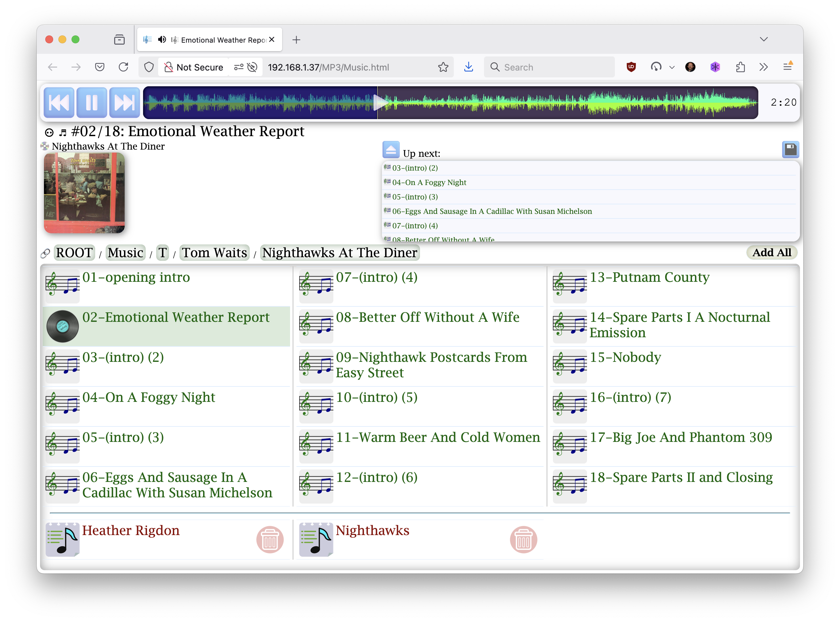Click music icon for 12-(intro) (6)

click(316, 487)
